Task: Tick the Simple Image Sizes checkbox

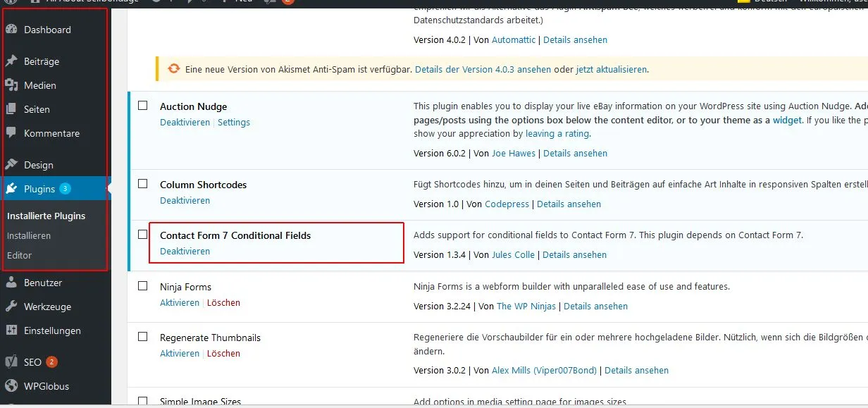Action: tap(143, 401)
